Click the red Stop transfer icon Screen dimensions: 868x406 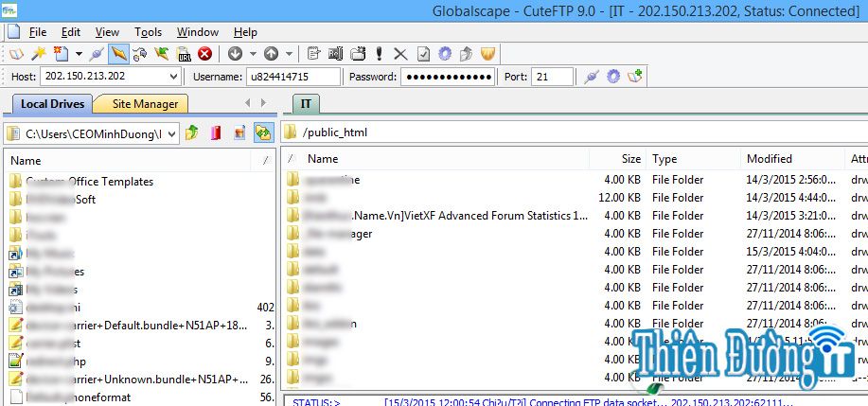coord(204,54)
